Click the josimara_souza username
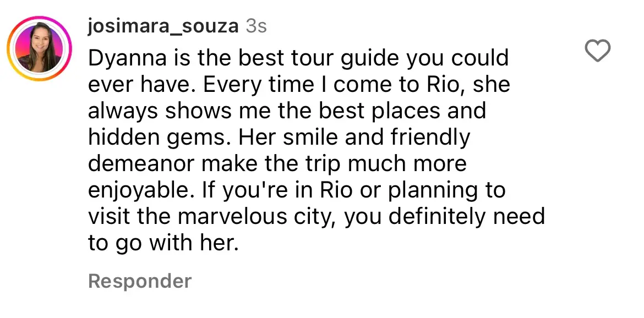The width and height of the screenshot is (644, 318). [x=163, y=26]
